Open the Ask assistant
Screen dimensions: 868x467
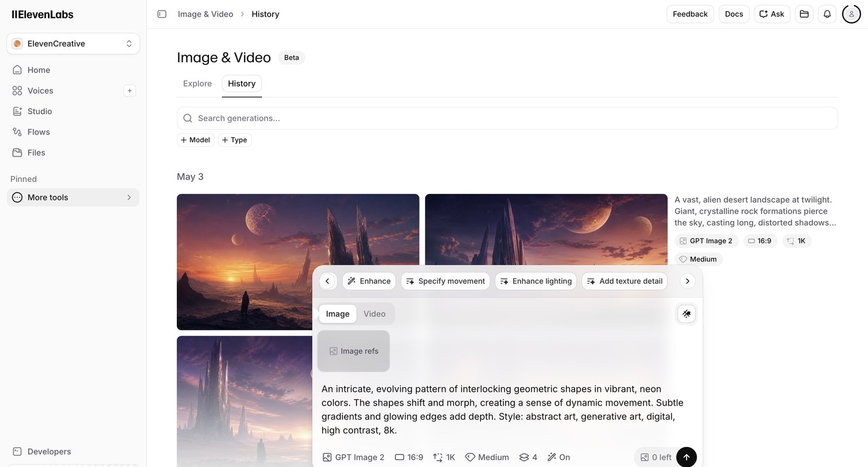772,14
